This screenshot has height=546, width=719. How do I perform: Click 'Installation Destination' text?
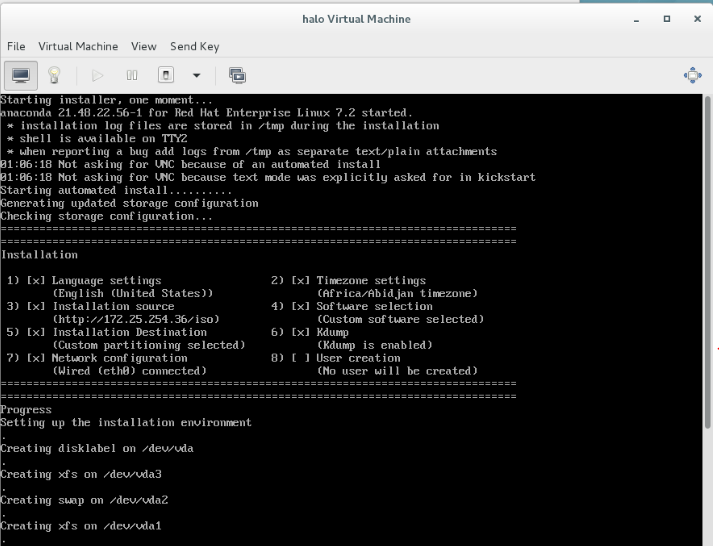pos(129,332)
